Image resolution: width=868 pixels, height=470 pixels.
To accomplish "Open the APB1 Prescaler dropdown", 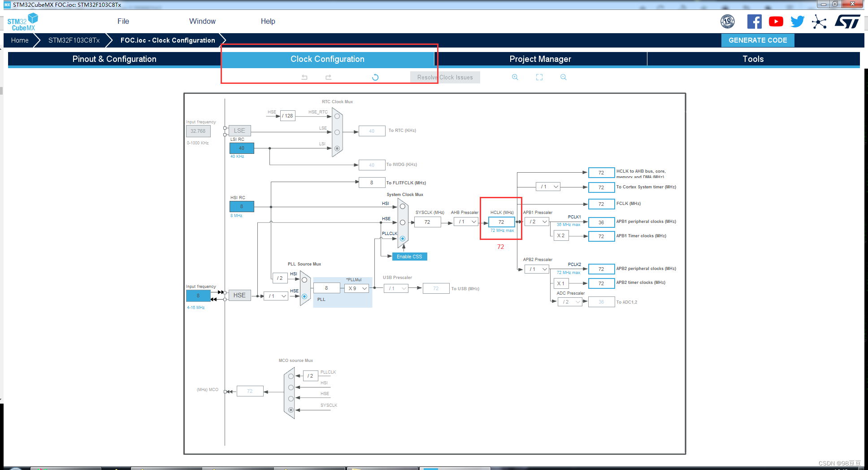I will click(x=537, y=222).
